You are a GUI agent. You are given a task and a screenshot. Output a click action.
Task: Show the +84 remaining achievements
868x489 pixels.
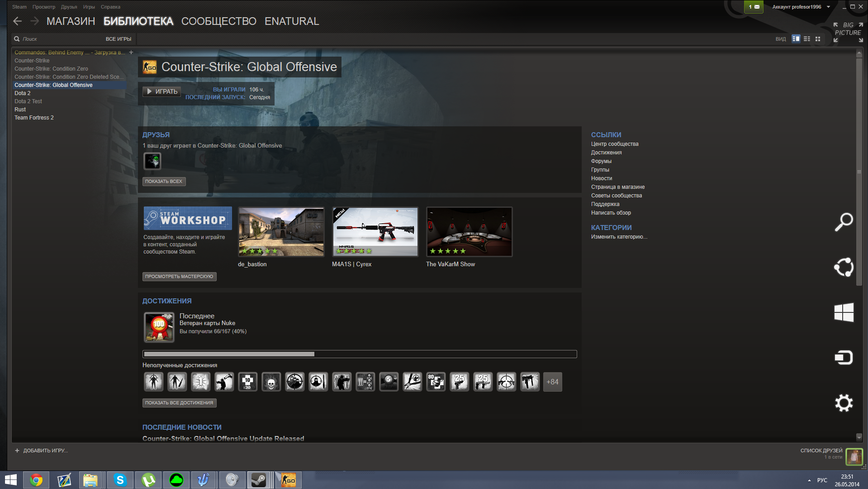coord(552,382)
